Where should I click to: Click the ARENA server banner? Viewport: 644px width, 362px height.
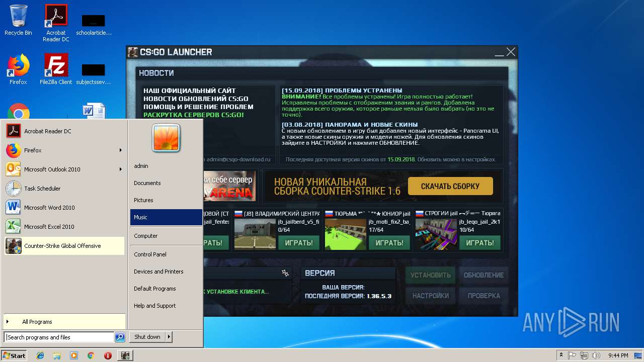(229, 186)
